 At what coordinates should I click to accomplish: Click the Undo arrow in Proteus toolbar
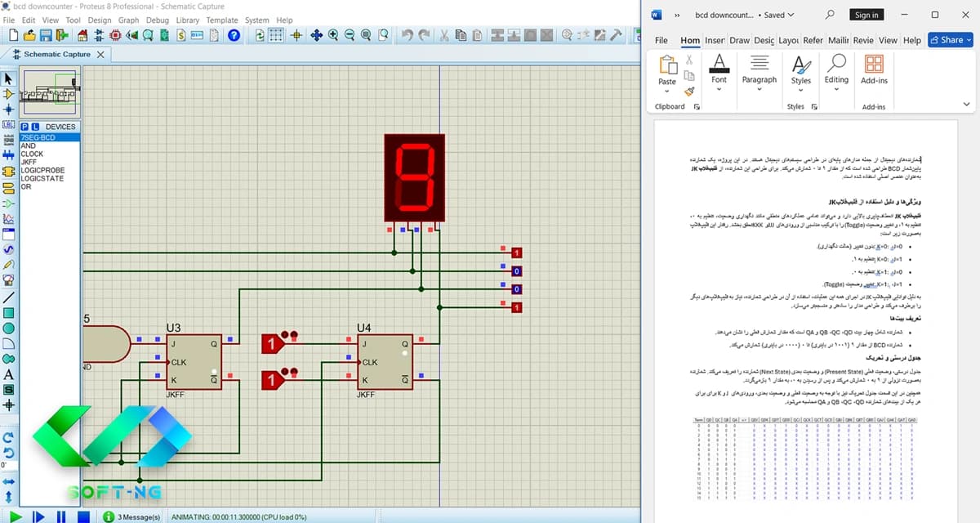point(408,35)
